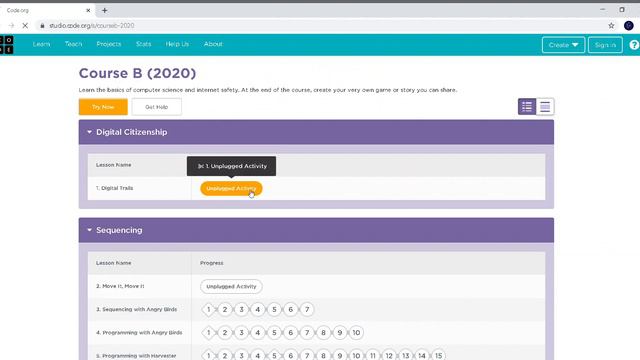Open the Create dropdown menu
Image resolution: width=640 pixels, height=360 pixels.
(x=563, y=45)
